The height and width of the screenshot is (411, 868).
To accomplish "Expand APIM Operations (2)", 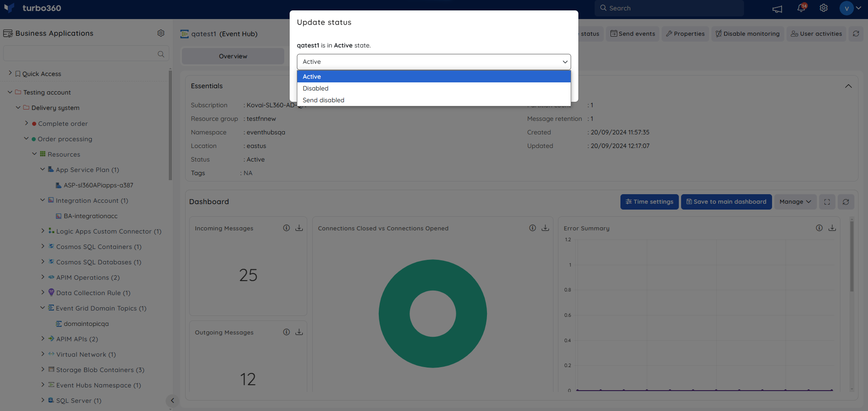I will 43,277.
